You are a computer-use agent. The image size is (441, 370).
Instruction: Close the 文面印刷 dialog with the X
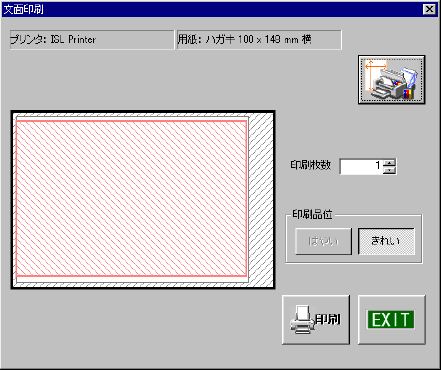(x=429, y=9)
